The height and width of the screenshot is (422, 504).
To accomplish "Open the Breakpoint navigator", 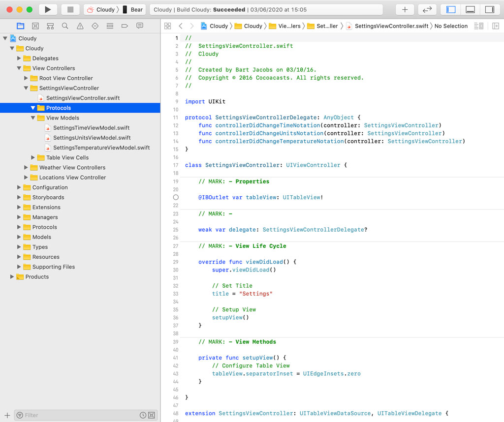I will pos(125,26).
